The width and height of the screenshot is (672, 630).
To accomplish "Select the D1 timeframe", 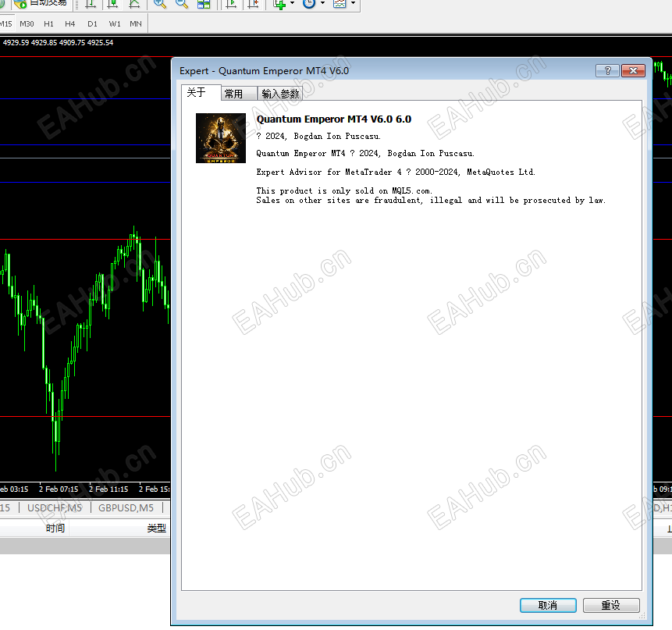I will pyautogui.click(x=92, y=24).
